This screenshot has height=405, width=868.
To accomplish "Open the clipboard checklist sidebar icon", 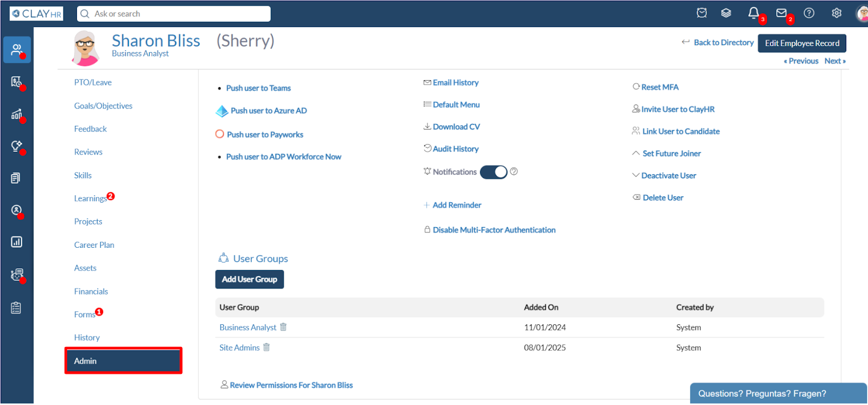I will coord(16,308).
